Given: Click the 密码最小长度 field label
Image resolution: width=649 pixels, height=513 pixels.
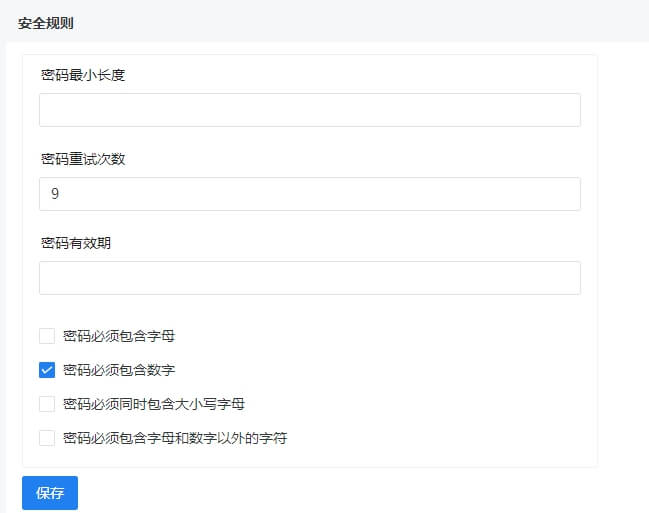Looking at the screenshot, I should (83, 75).
